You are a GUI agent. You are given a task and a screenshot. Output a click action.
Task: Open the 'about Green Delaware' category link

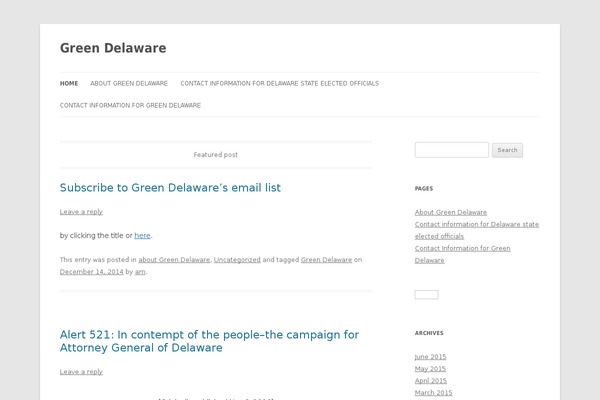click(x=174, y=260)
